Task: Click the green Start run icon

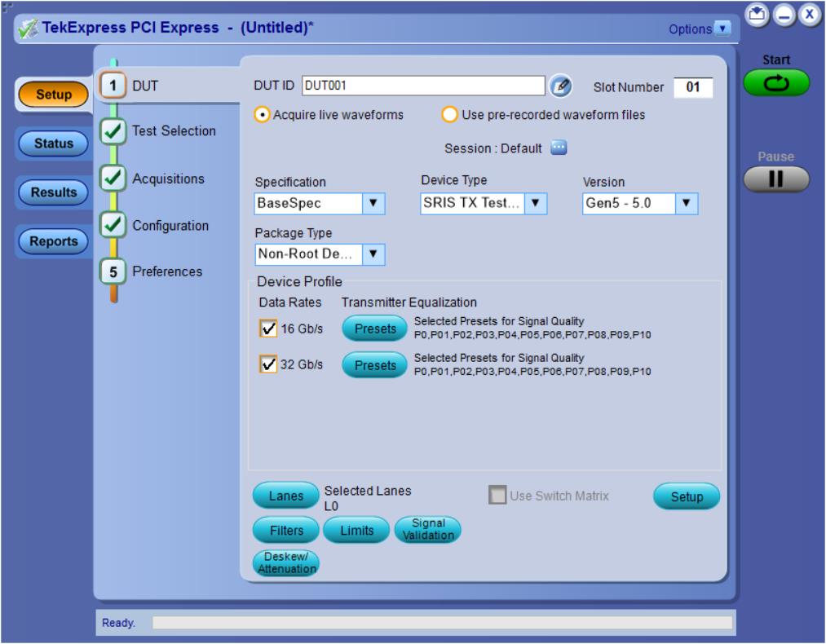Action: click(x=775, y=84)
